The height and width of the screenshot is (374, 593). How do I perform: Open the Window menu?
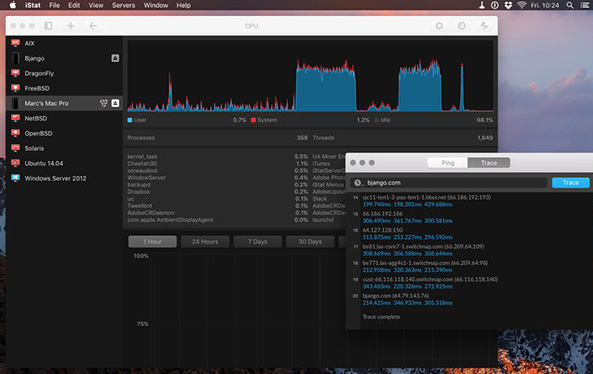pos(156,5)
